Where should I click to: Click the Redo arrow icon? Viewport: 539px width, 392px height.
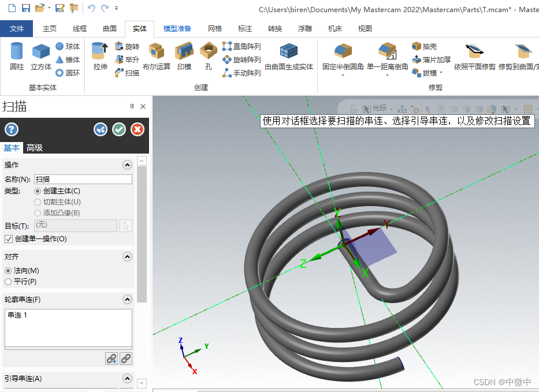coord(105,8)
